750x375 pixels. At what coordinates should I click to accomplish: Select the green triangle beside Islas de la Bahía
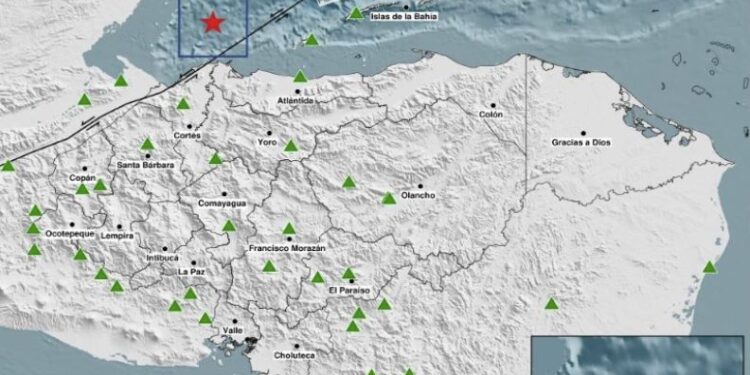coord(356,13)
